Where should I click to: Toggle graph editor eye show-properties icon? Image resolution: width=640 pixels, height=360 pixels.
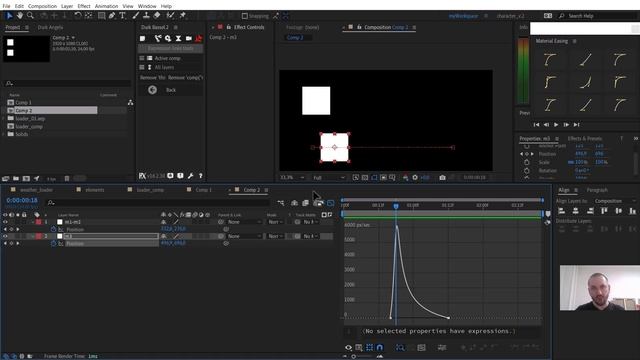pyautogui.click(x=348, y=347)
